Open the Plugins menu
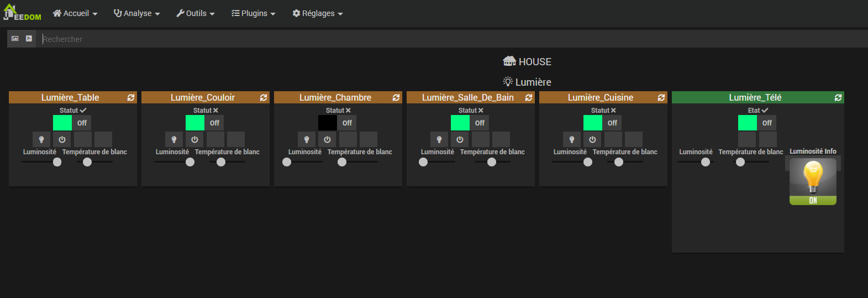 coord(253,13)
